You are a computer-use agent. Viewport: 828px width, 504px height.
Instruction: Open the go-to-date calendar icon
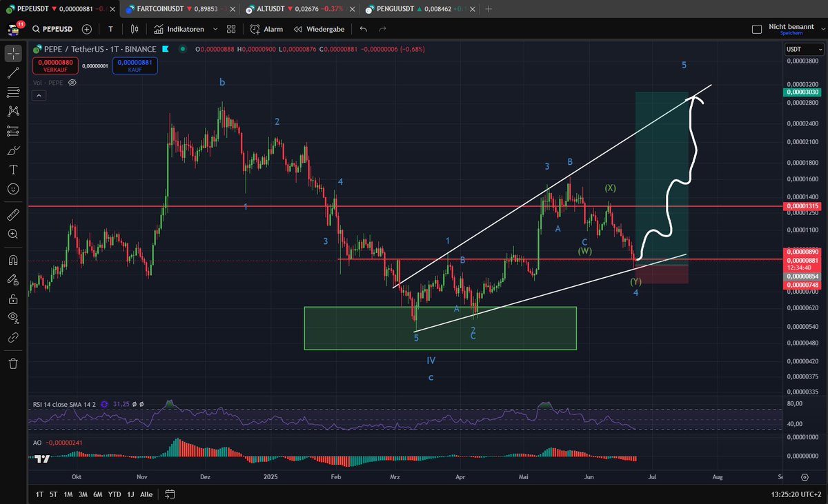170,494
